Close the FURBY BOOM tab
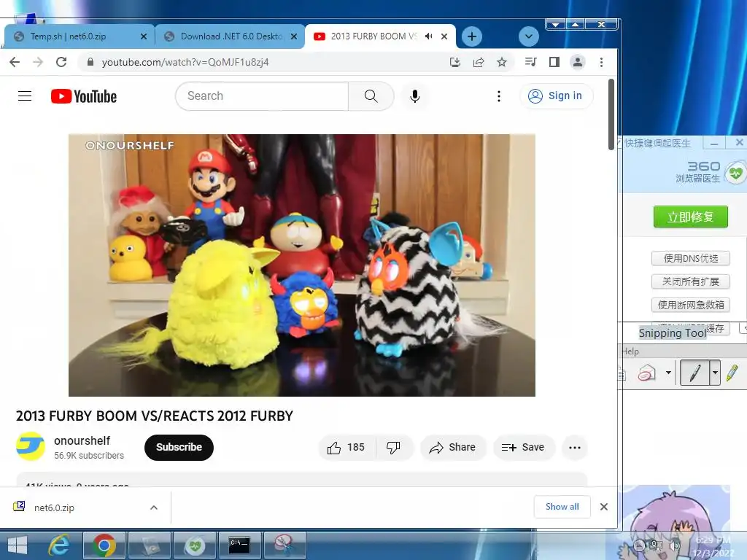Screen dimensions: 747x560 pos(444,36)
